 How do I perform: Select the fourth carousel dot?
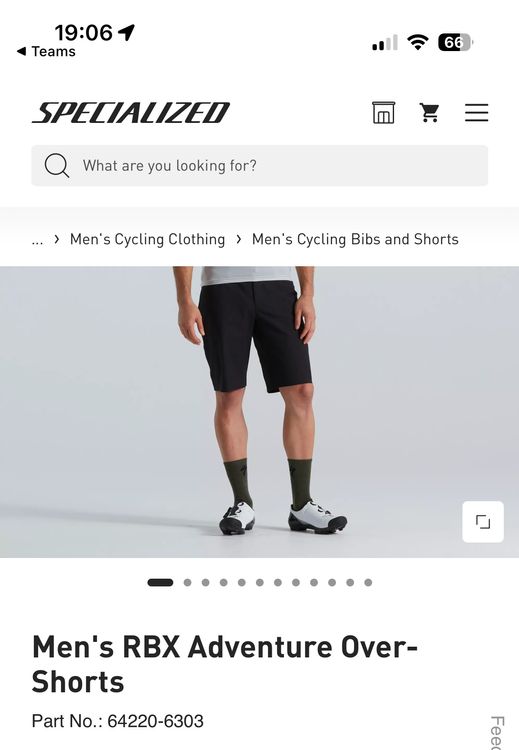click(223, 582)
